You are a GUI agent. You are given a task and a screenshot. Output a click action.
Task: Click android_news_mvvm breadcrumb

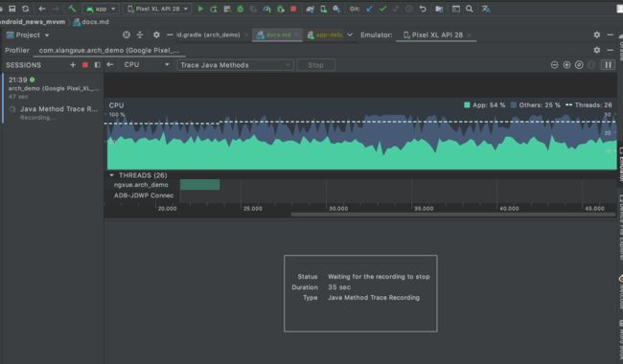pos(33,22)
